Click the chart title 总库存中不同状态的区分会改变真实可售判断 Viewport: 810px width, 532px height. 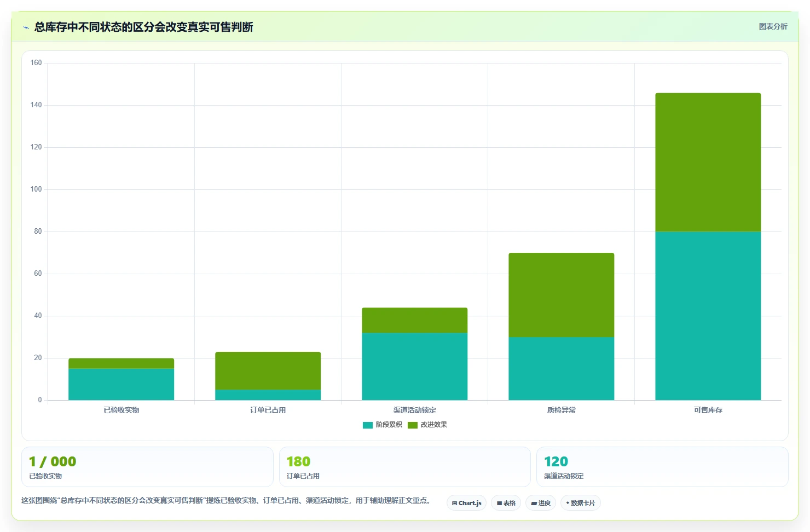tap(143, 27)
